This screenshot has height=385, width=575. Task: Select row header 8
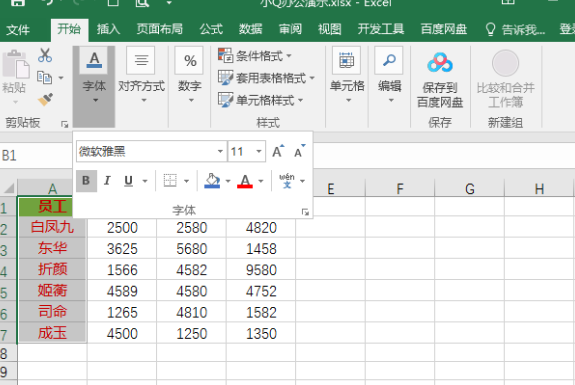pyautogui.click(x=8, y=353)
